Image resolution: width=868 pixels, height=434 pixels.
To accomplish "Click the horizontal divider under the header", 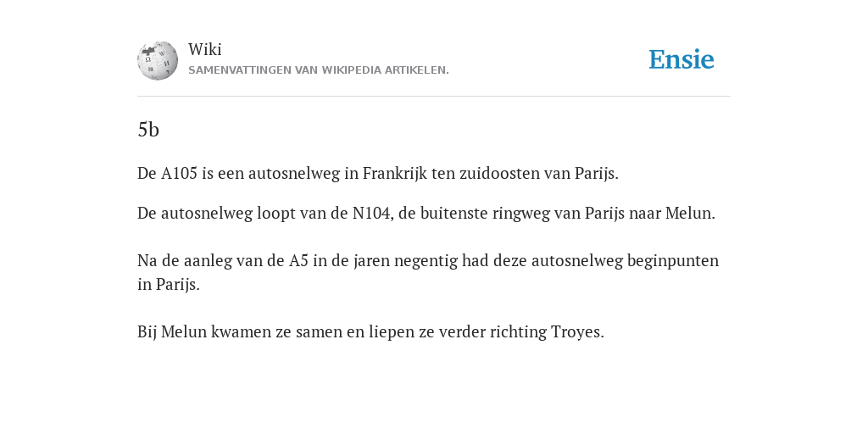I will 434,97.
